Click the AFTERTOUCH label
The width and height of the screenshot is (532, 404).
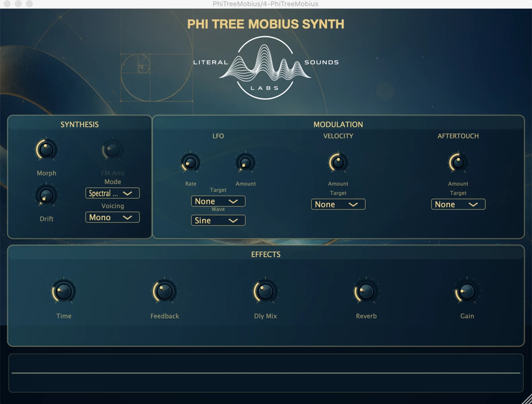tap(458, 136)
